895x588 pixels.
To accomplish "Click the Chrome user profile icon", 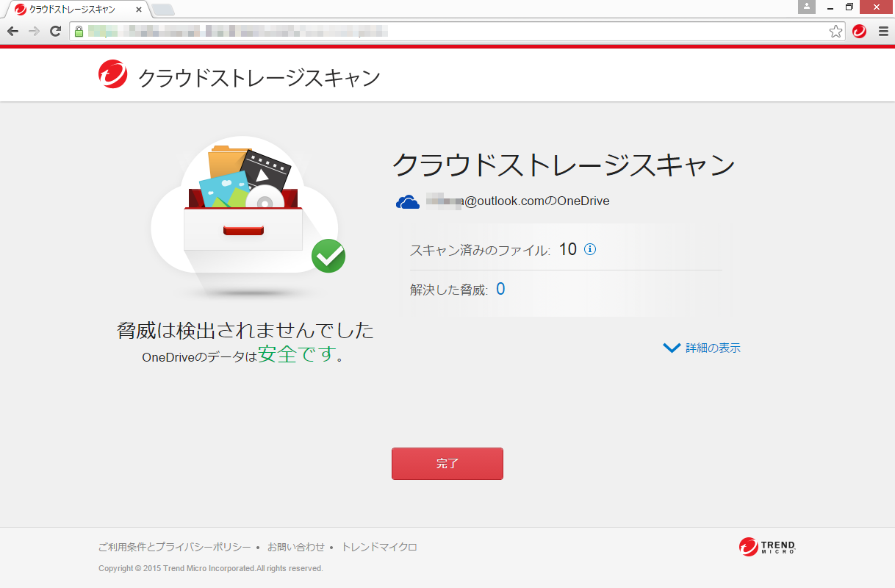I will (x=808, y=7).
